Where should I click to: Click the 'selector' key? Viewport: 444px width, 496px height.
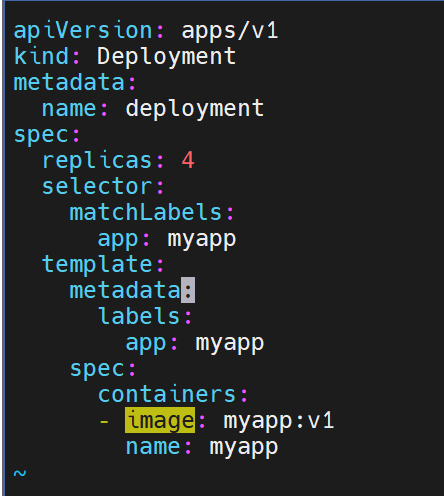tap(97, 186)
